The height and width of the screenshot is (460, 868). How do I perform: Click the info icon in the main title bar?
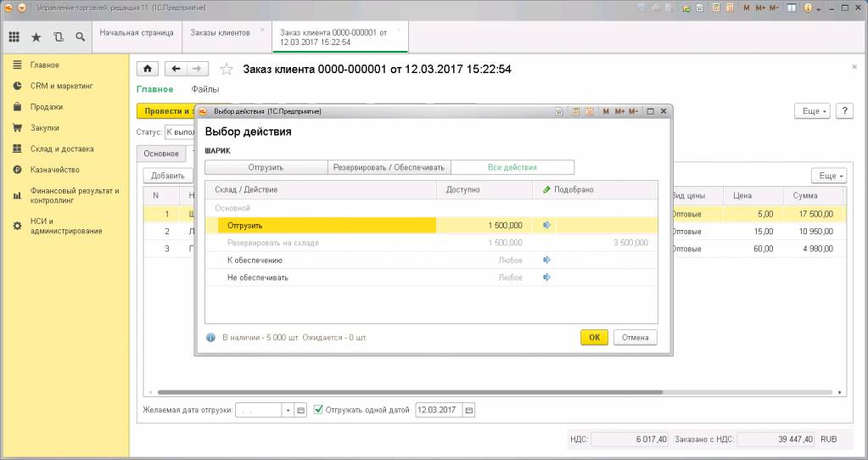(808, 8)
